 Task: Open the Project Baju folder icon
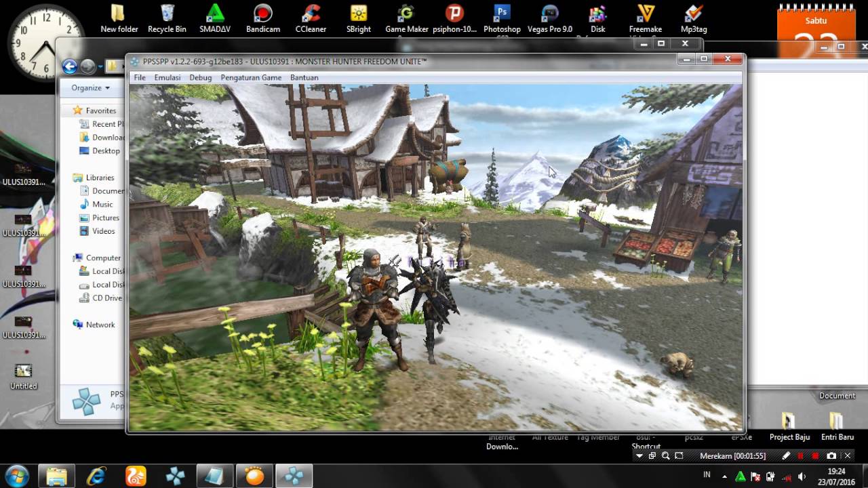pyautogui.click(x=789, y=427)
